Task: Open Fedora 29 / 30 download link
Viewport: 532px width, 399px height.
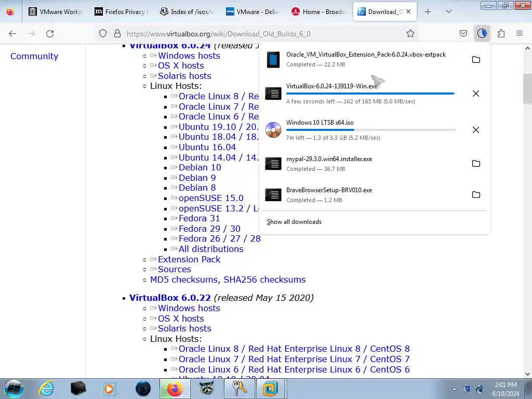Action: coord(209,229)
